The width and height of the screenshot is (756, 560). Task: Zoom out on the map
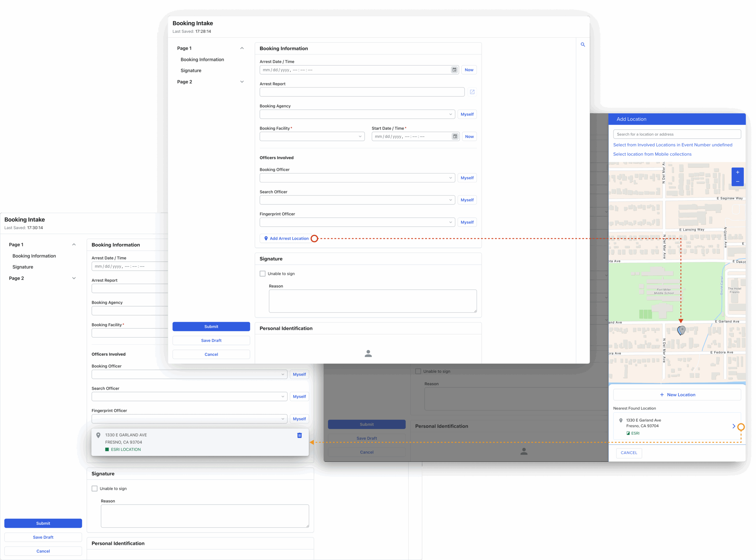737,182
